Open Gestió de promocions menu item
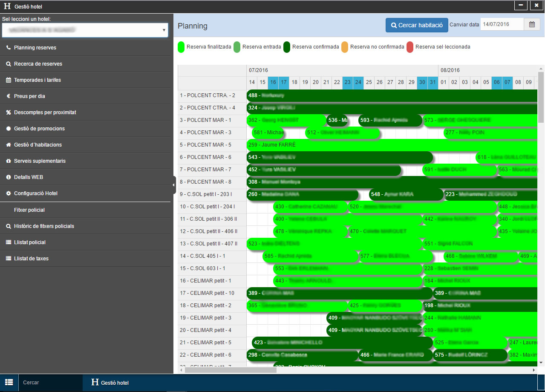This screenshot has width=545, height=392. [x=39, y=129]
